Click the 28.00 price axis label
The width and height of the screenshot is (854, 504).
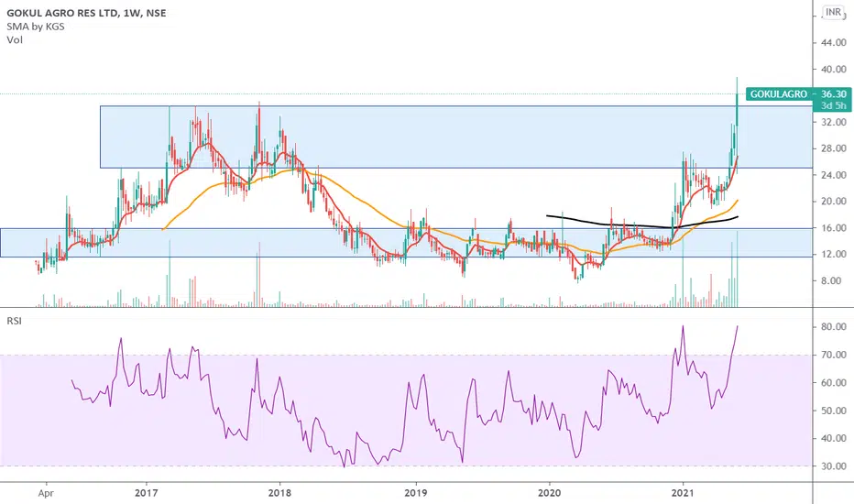(x=833, y=148)
